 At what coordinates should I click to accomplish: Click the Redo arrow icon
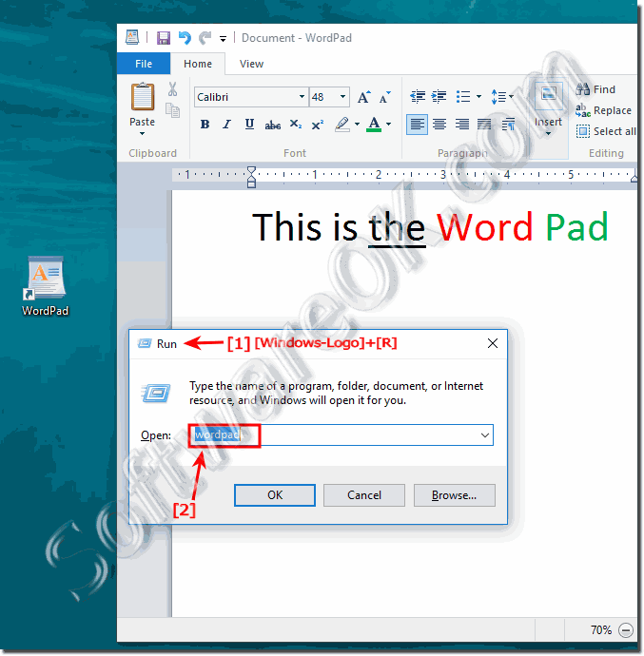[205, 38]
